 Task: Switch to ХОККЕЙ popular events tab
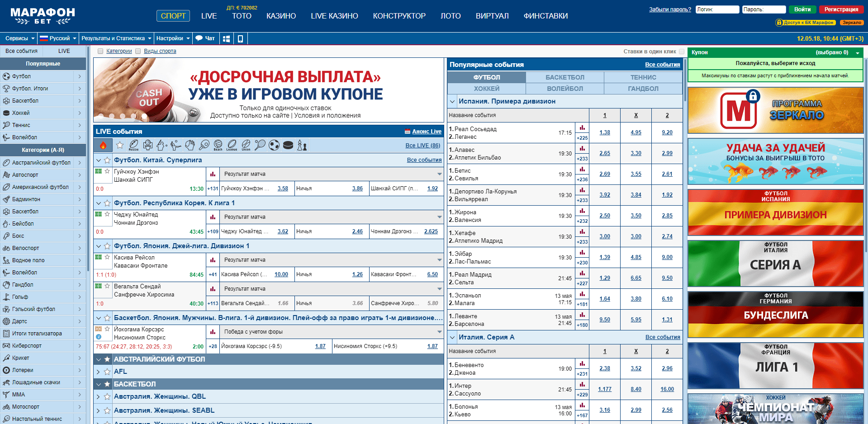pos(487,89)
